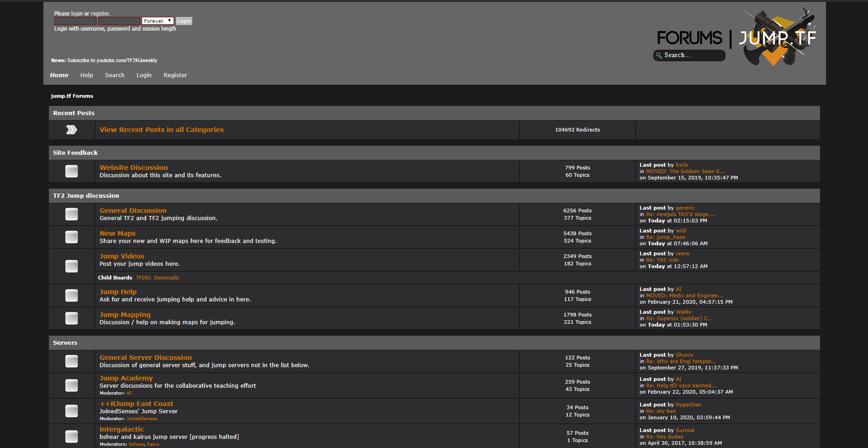Image resolution: width=868 pixels, height=448 pixels.
Task: Click the magnifying glass in the search bar
Action: [x=658, y=55]
